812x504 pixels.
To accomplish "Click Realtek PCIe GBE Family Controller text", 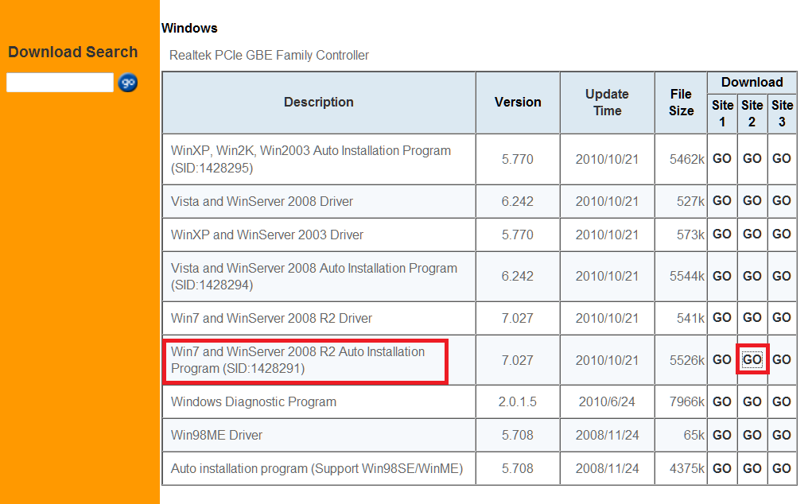I will [x=269, y=56].
